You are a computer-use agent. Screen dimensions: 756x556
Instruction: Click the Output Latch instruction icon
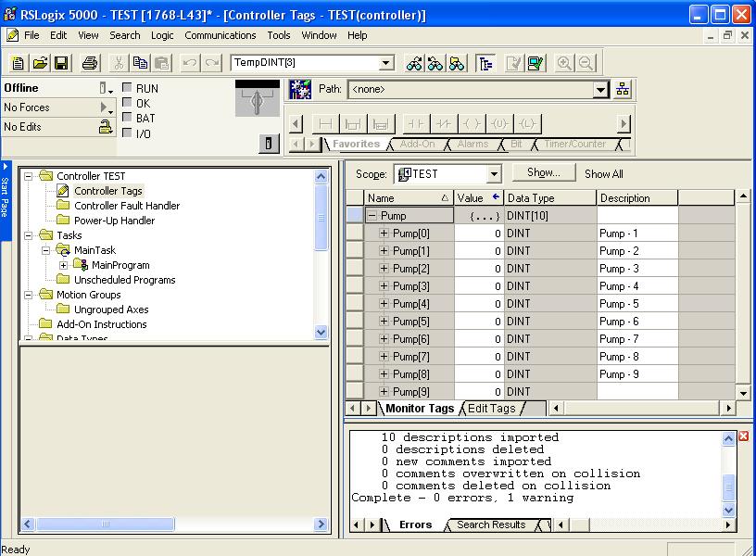point(527,124)
